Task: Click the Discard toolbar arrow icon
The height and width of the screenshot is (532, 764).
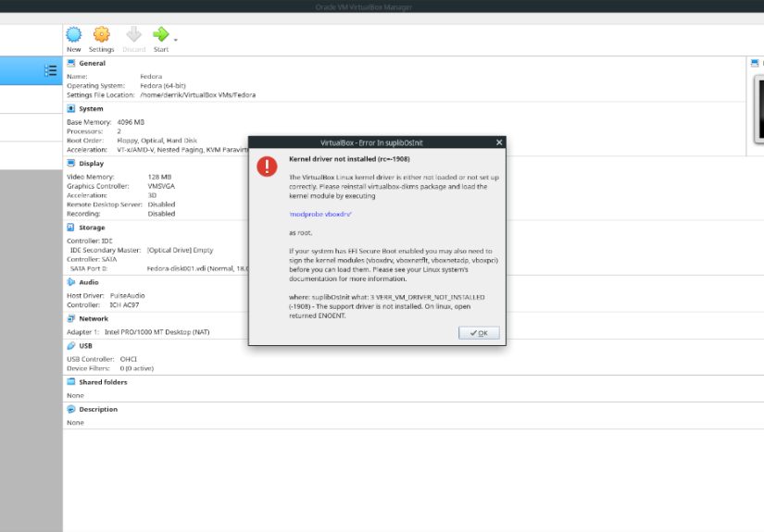Action: click(x=133, y=34)
